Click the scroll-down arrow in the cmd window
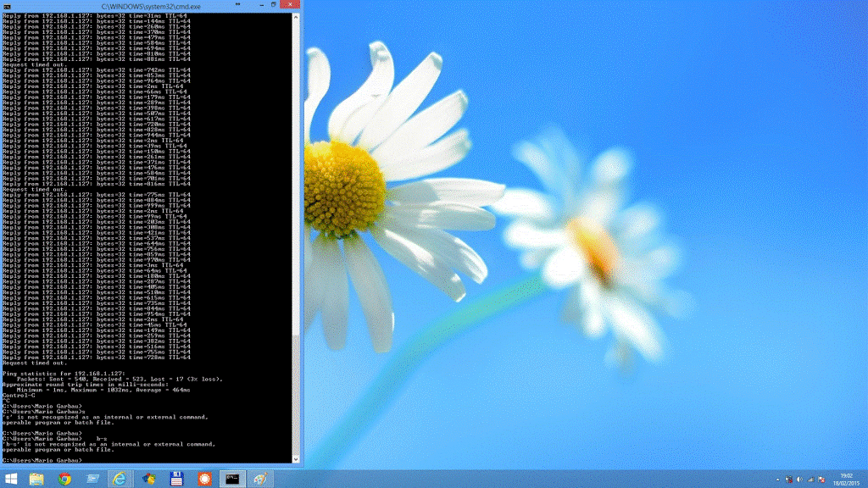Screen dimensions: 868x488 point(296,460)
